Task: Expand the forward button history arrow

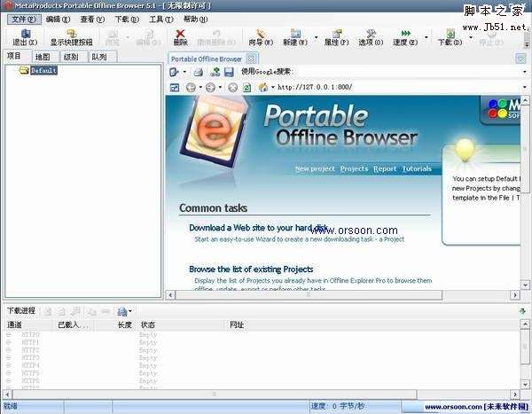Action: coord(220,88)
